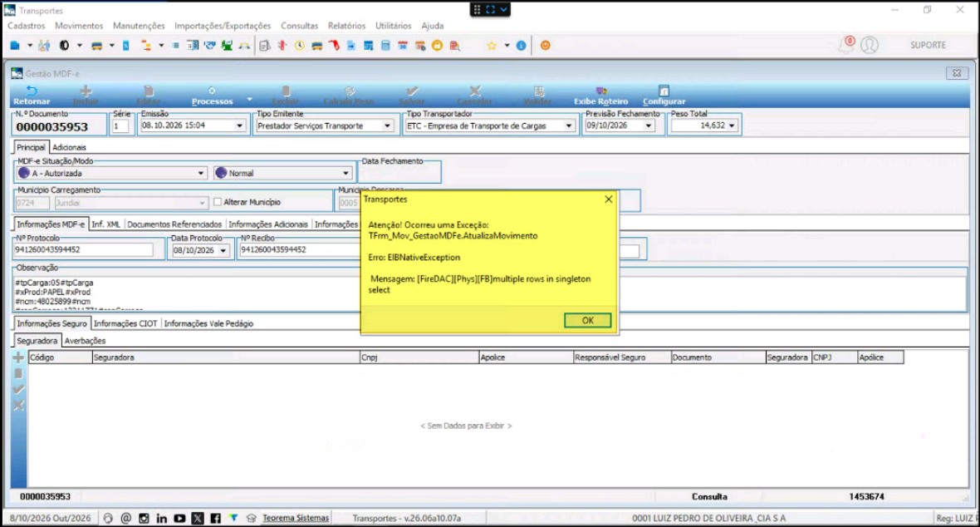Click OK in the exception dialog
The width and height of the screenshot is (980, 527).
tap(587, 321)
